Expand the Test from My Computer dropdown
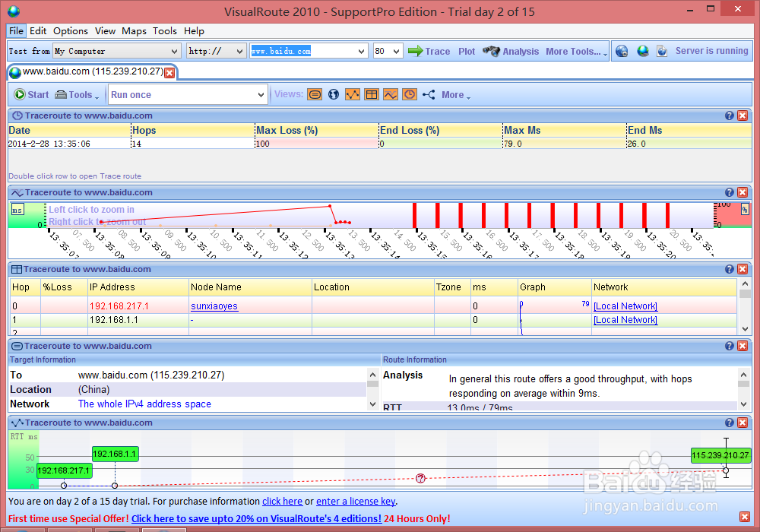 click(175, 51)
